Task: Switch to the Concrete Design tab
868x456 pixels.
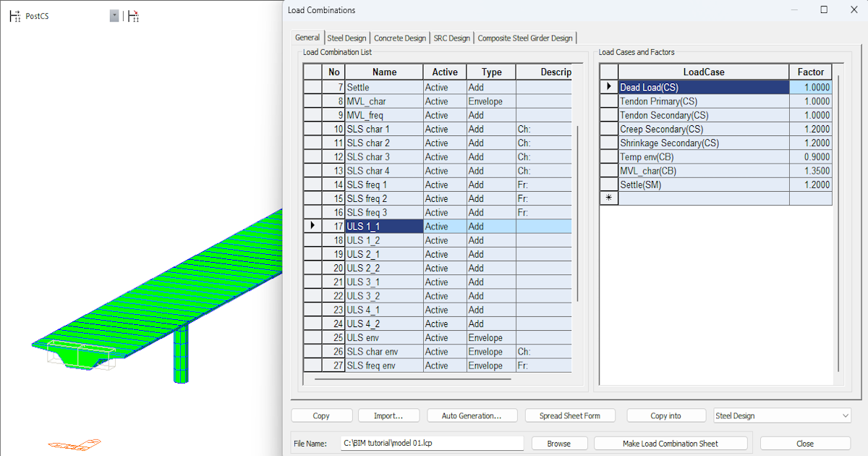Action: pyautogui.click(x=400, y=38)
